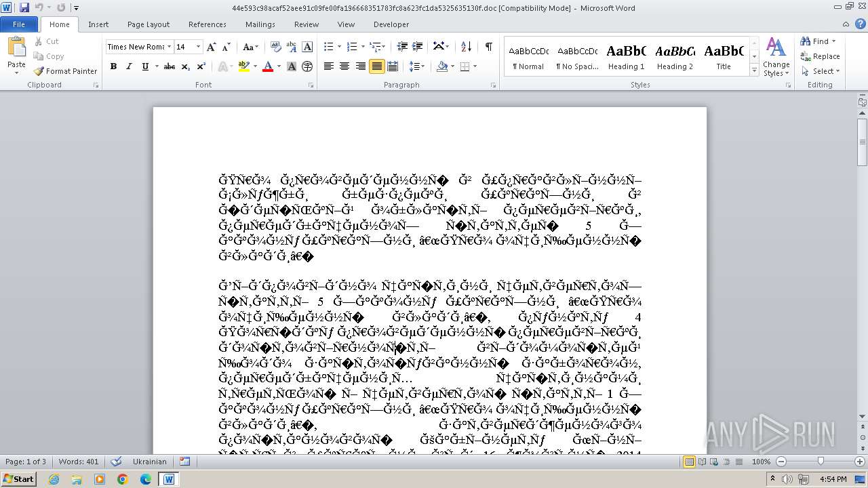Viewport: 868px width, 488px height.
Task: Open the Select dropdown
Action: [821, 71]
